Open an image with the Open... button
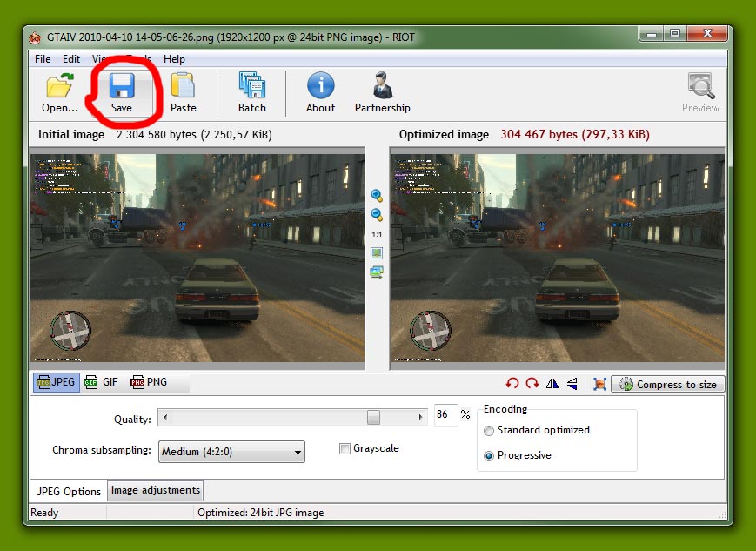756x551 pixels. coord(59,92)
